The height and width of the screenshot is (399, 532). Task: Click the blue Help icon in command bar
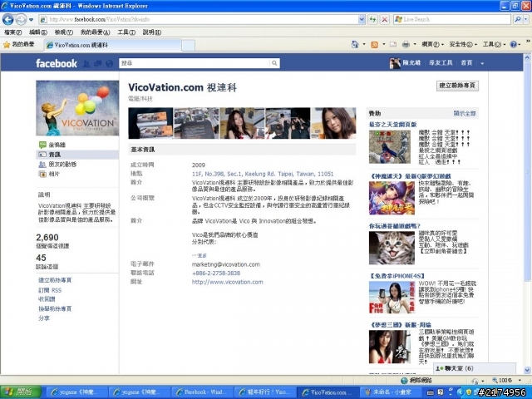click(514, 44)
